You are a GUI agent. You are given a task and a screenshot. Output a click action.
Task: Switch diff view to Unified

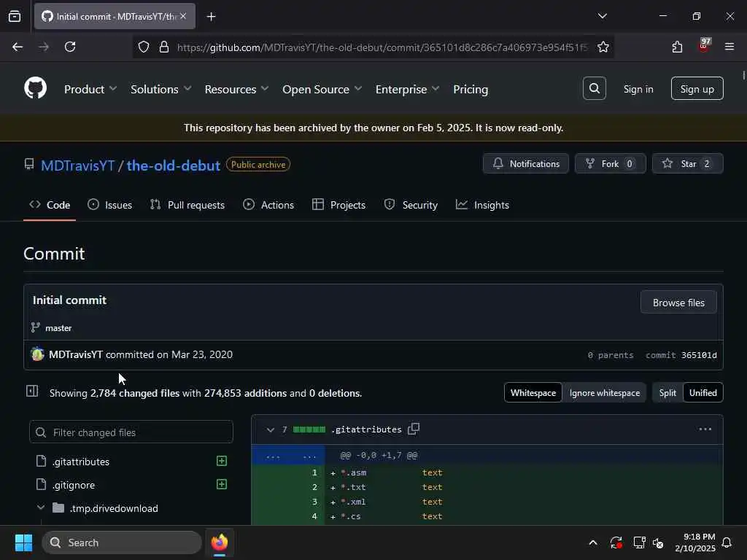703,393
